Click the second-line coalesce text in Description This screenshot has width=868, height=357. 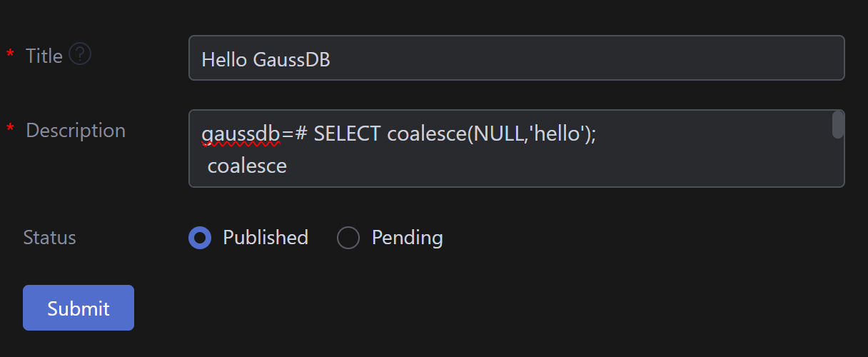(247, 166)
